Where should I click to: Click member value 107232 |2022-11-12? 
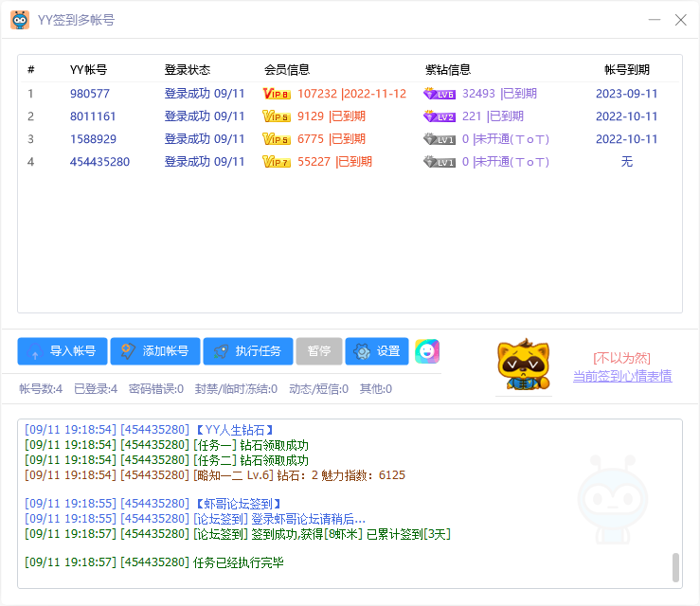[x=351, y=94]
